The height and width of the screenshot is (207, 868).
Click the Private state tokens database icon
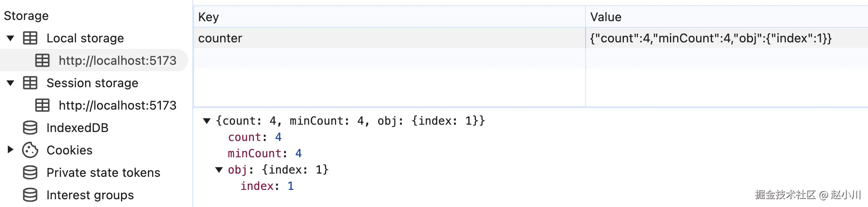coord(30,172)
